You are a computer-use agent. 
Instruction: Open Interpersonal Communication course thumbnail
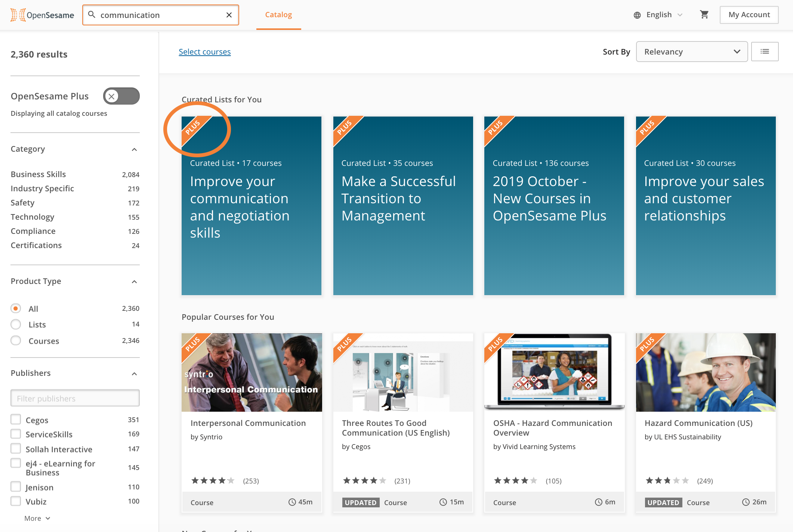[252, 372]
